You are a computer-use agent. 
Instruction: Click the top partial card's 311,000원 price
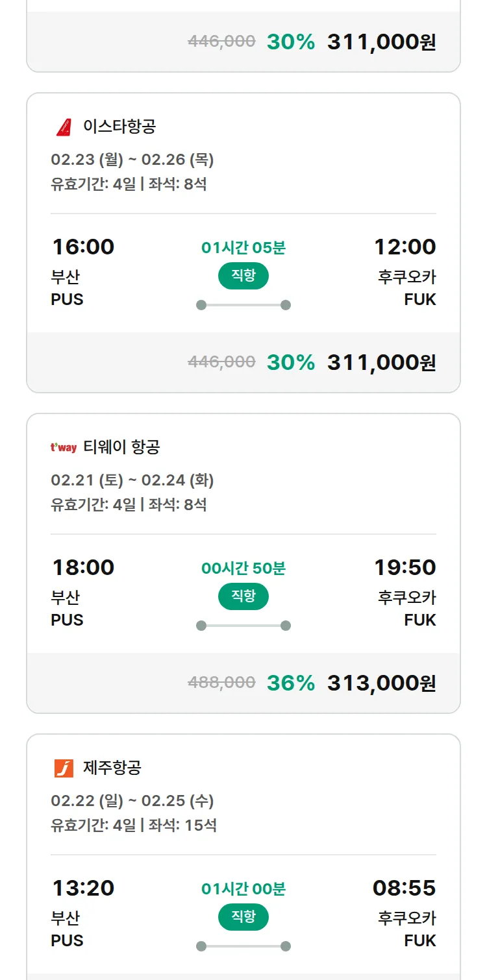pos(381,42)
